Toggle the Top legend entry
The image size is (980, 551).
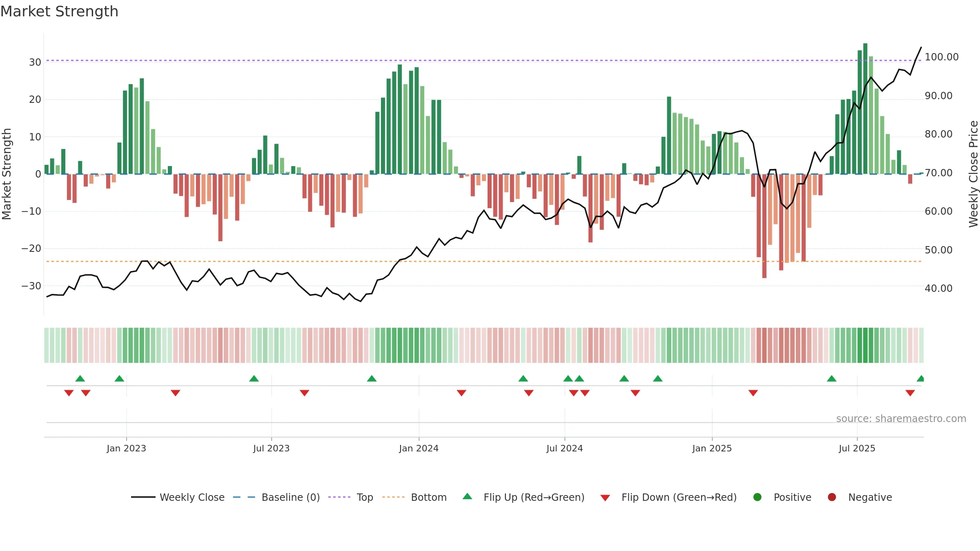point(351,497)
